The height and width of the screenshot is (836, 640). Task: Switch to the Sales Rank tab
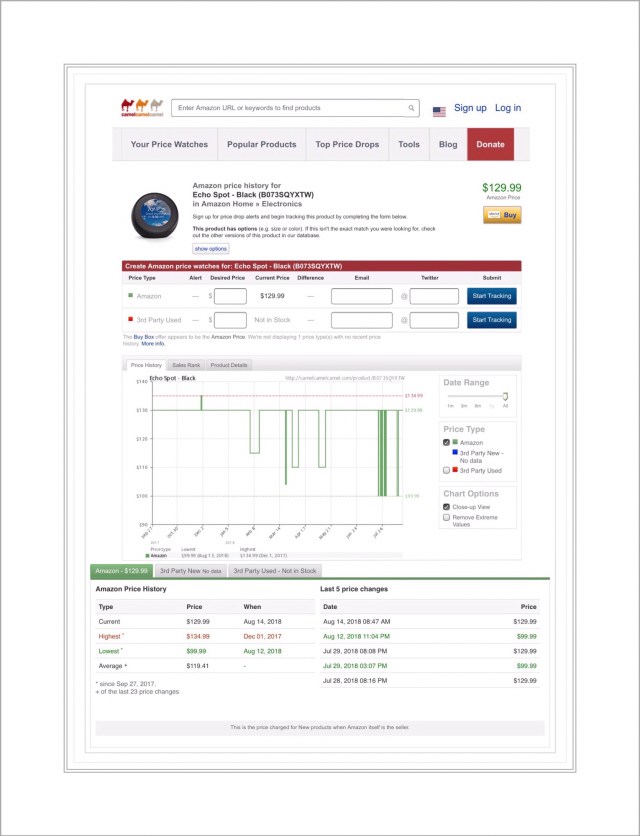(185, 365)
